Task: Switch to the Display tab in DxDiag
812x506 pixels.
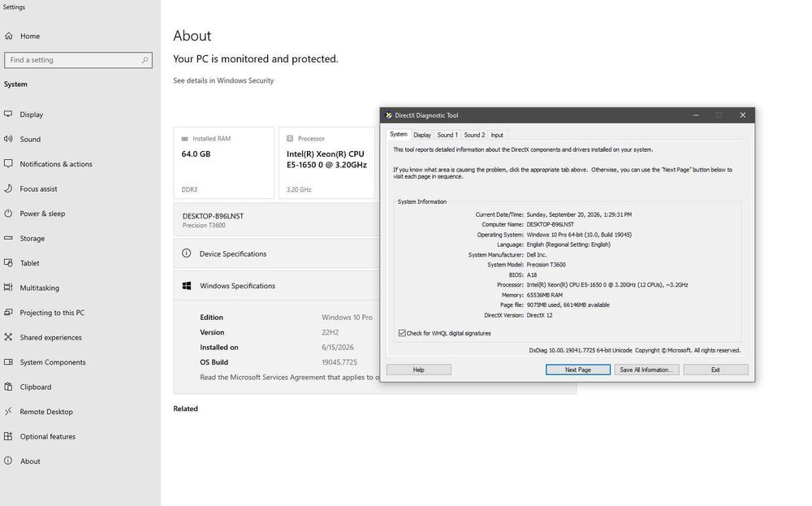Action: tap(422, 135)
